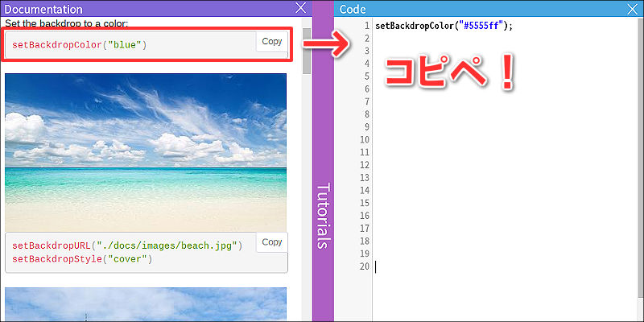Viewport: 644px width, 322px height.
Task: Click the Code panel title
Action: coord(353,9)
